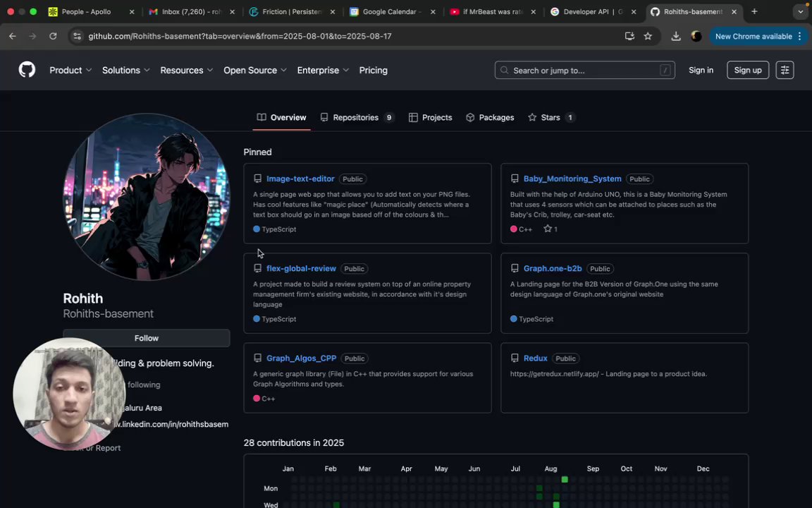The image size is (812, 508).
Task: Click the install app icon in address bar
Action: coord(629,36)
